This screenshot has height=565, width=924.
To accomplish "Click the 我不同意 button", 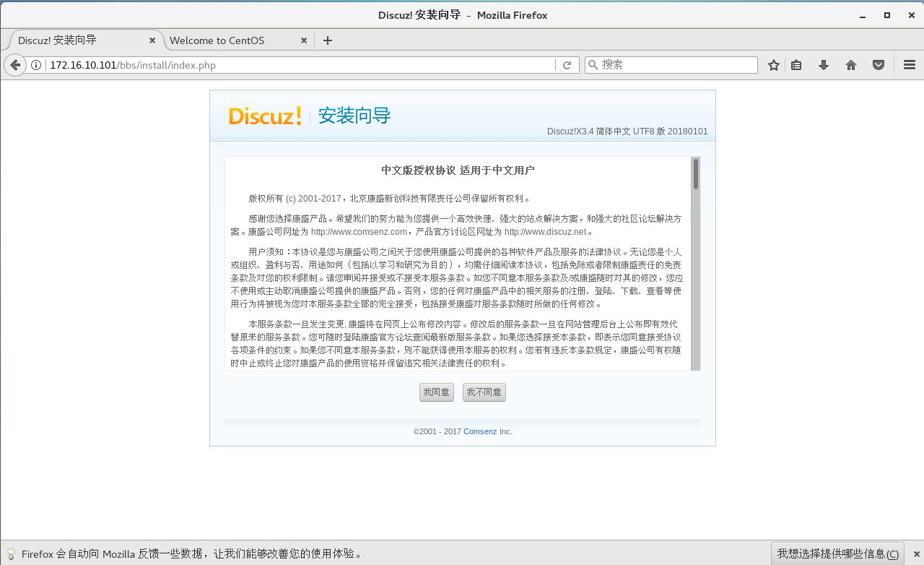I will pos(484,392).
